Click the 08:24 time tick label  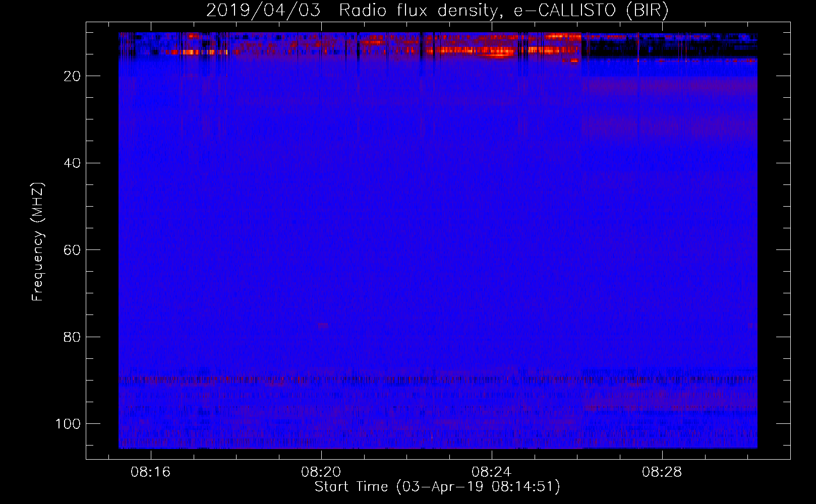click(x=491, y=472)
